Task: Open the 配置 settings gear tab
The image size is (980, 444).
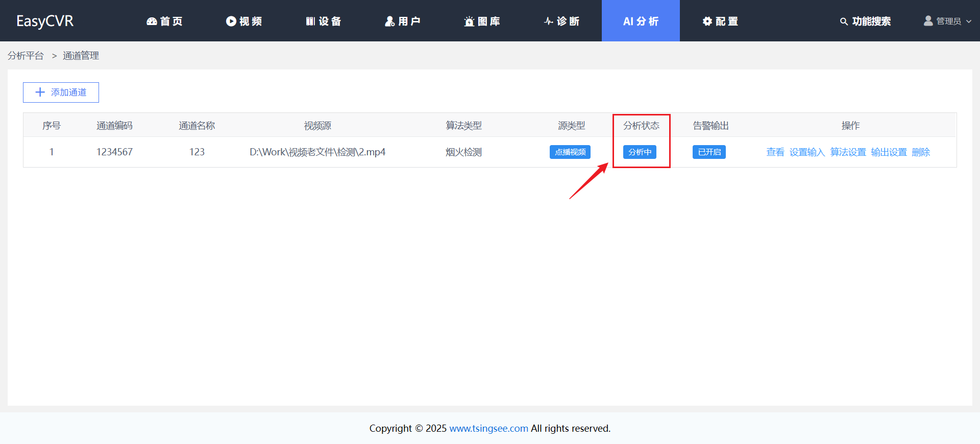Action: click(x=720, y=21)
